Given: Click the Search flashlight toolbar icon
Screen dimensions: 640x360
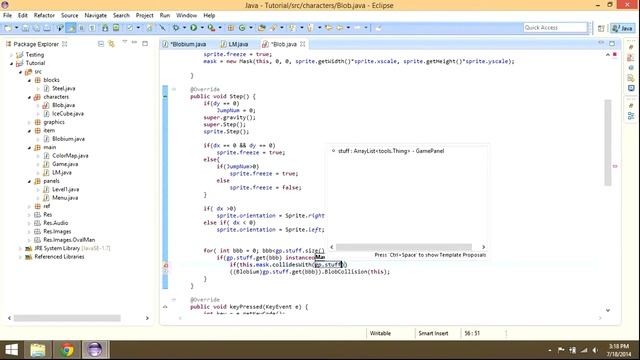Looking at the screenshot, I should (x=273, y=28).
